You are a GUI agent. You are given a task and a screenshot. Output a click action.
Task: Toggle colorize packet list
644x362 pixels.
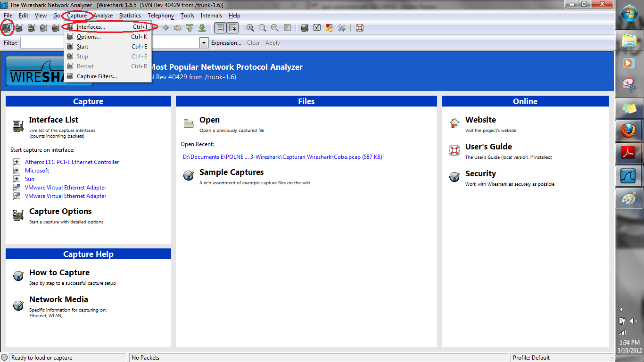click(x=220, y=28)
